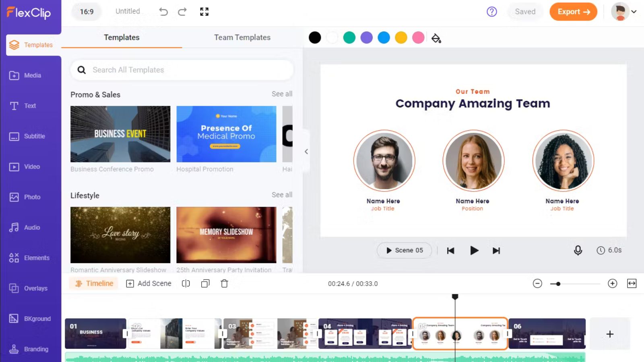The width and height of the screenshot is (644, 362).
Task: Skip to the next scene
Action: pyautogui.click(x=496, y=251)
